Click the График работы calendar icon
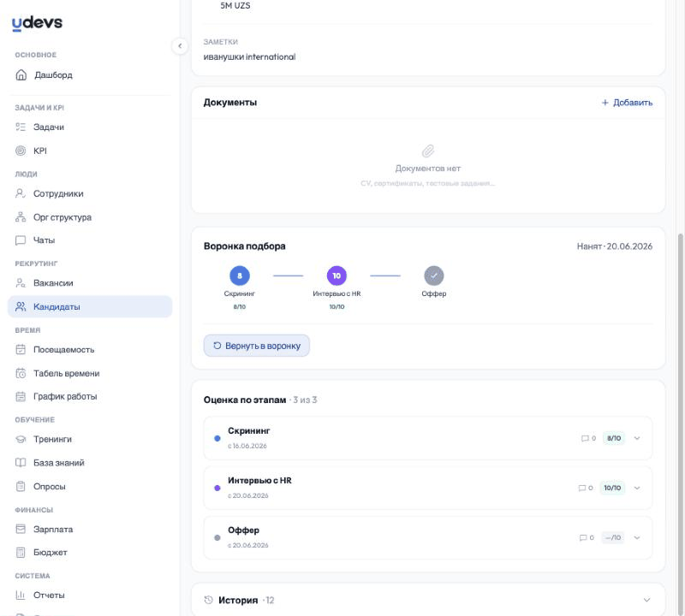The height and width of the screenshot is (616, 685). pyautogui.click(x=21, y=396)
